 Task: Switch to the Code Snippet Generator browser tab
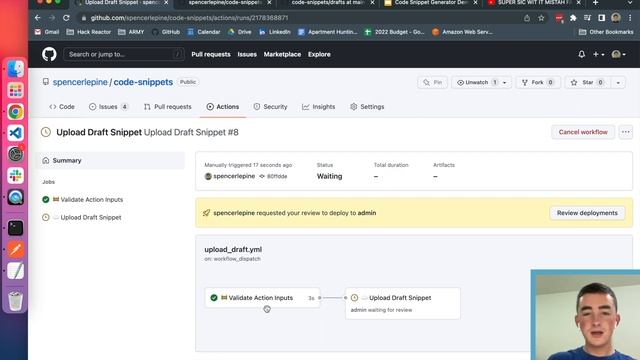(431, 3)
